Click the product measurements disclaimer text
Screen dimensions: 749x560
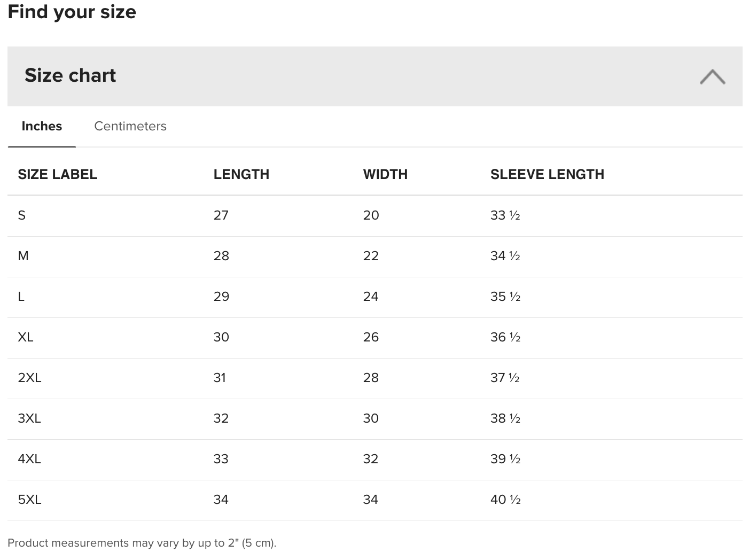[142, 543]
